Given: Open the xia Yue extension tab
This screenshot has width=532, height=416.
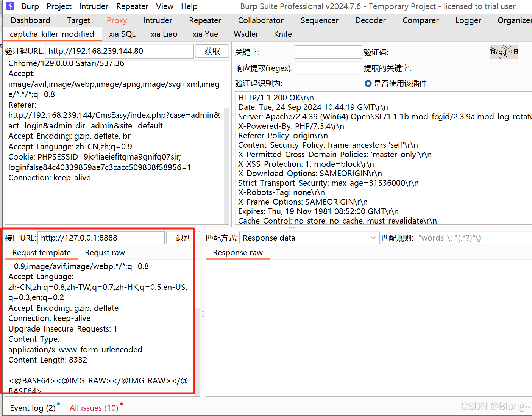Looking at the screenshot, I should (205, 34).
